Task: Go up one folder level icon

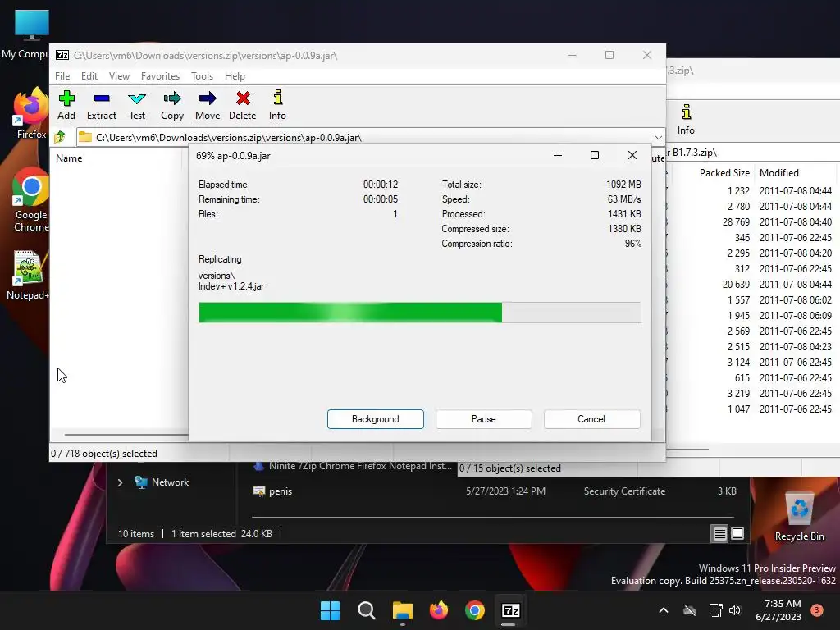Action: tap(60, 137)
